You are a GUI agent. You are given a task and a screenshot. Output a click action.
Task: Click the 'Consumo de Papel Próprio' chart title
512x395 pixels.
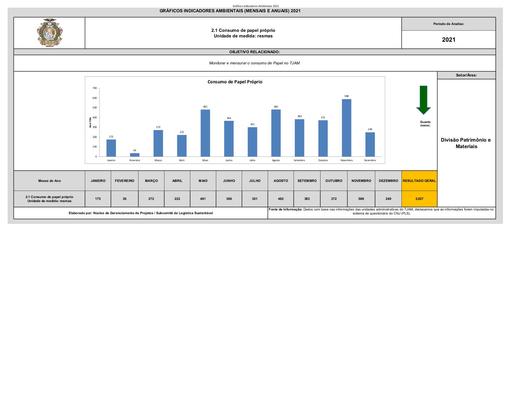pyautogui.click(x=235, y=82)
